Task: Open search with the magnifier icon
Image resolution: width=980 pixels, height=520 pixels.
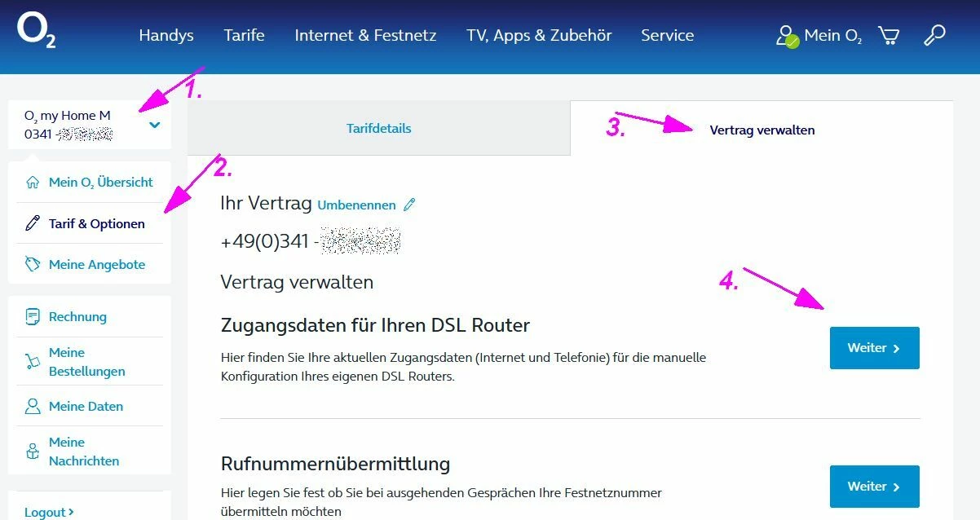Action: pyautogui.click(x=934, y=35)
